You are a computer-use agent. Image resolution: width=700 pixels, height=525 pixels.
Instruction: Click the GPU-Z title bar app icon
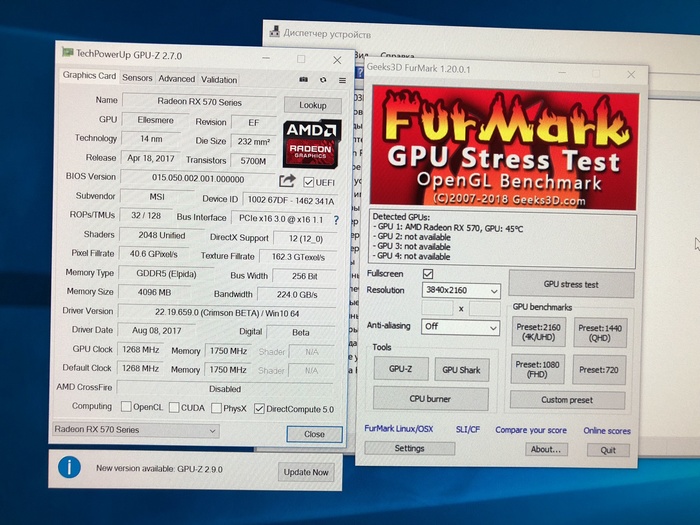pyautogui.click(x=66, y=53)
